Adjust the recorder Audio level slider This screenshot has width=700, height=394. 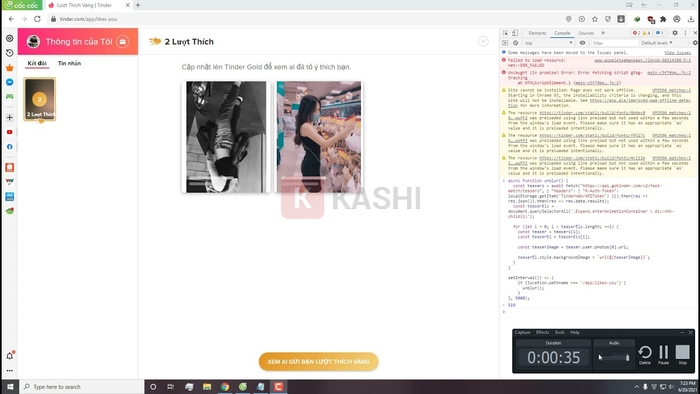pos(614,357)
